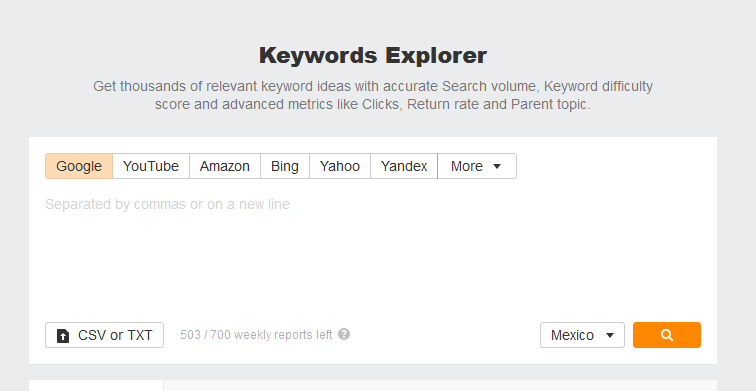This screenshot has height=391, width=756.
Task: Select the Google search engine tab
Action: (79, 166)
